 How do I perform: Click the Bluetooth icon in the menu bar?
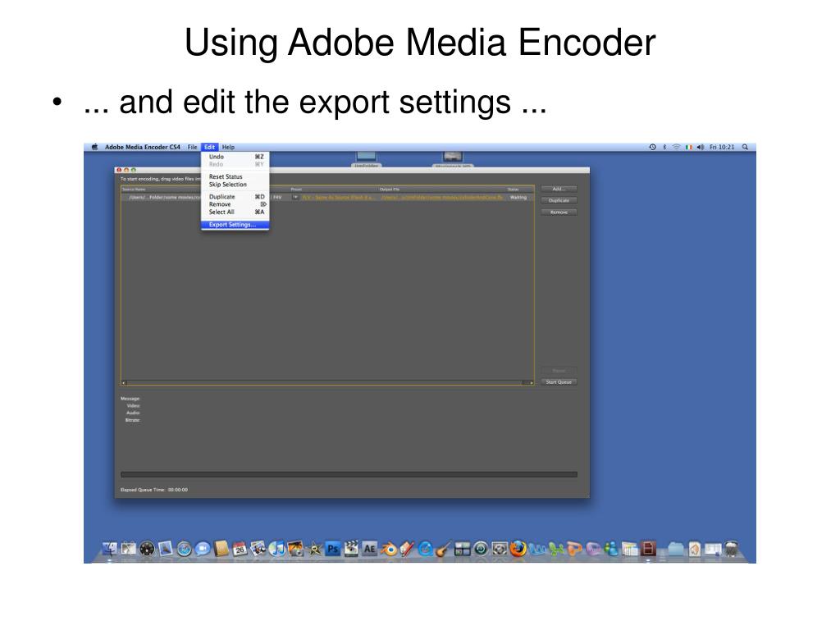coord(664,147)
